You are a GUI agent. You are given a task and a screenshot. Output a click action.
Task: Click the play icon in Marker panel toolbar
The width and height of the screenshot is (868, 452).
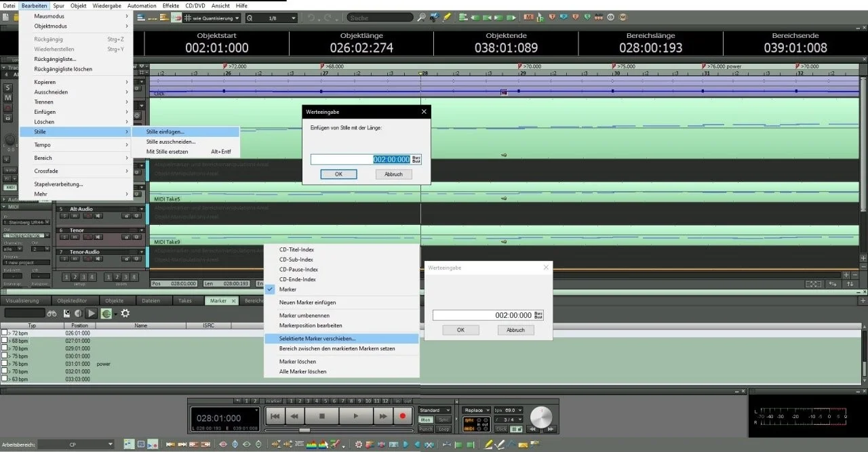pos(92,313)
